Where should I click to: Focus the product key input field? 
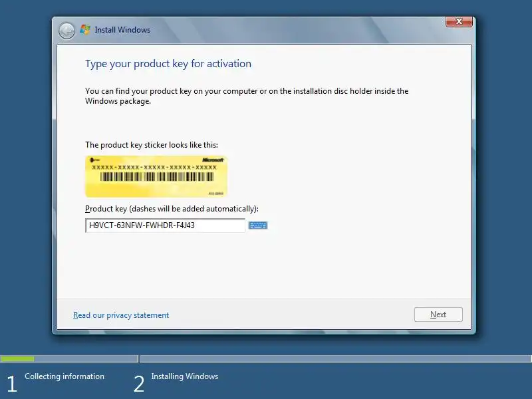(x=165, y=225)
